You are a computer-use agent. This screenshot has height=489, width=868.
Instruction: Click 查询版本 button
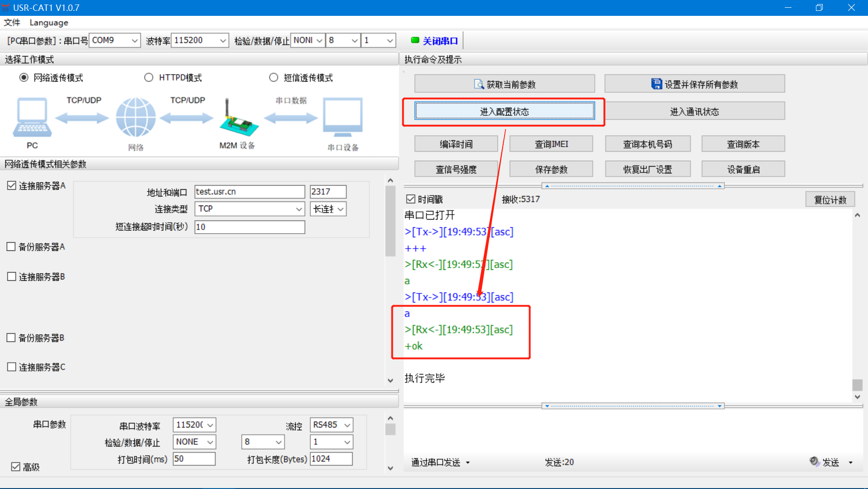[x=743, y=144]
